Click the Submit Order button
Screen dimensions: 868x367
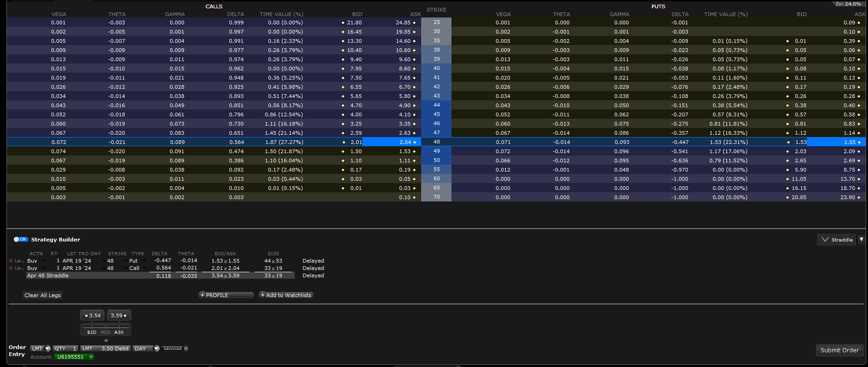tap(839, 350)
